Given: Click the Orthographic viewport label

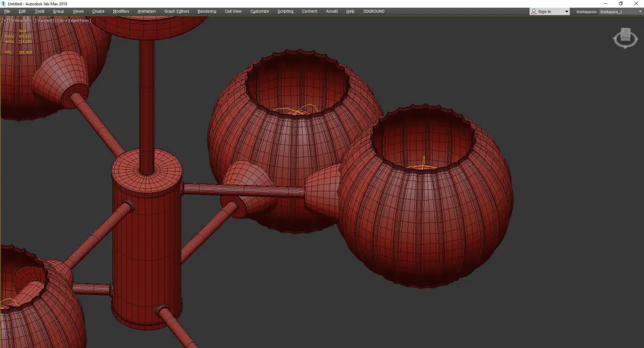Looking at the screenshot, I should tap(21, 20).
